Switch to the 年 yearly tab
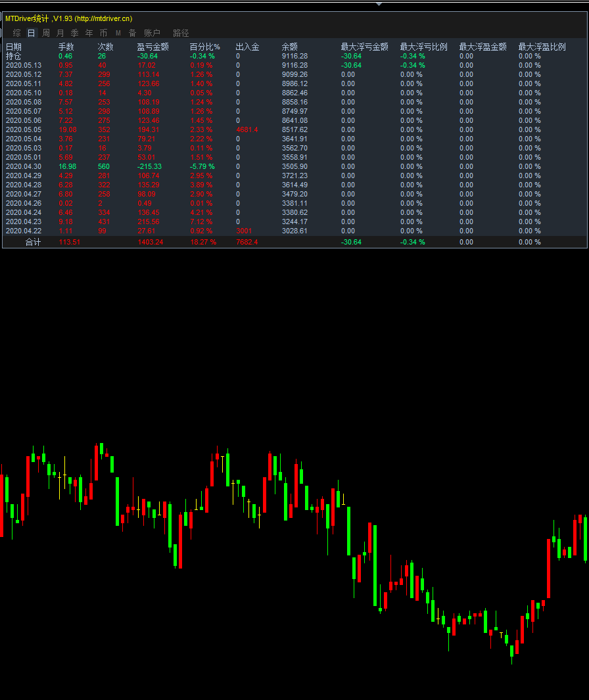589x700 pixels. coord(89,33)
